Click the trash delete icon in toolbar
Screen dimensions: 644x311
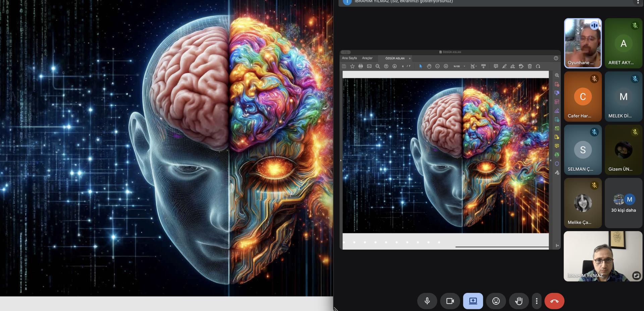pyautogui.click(x=530, y=66)
